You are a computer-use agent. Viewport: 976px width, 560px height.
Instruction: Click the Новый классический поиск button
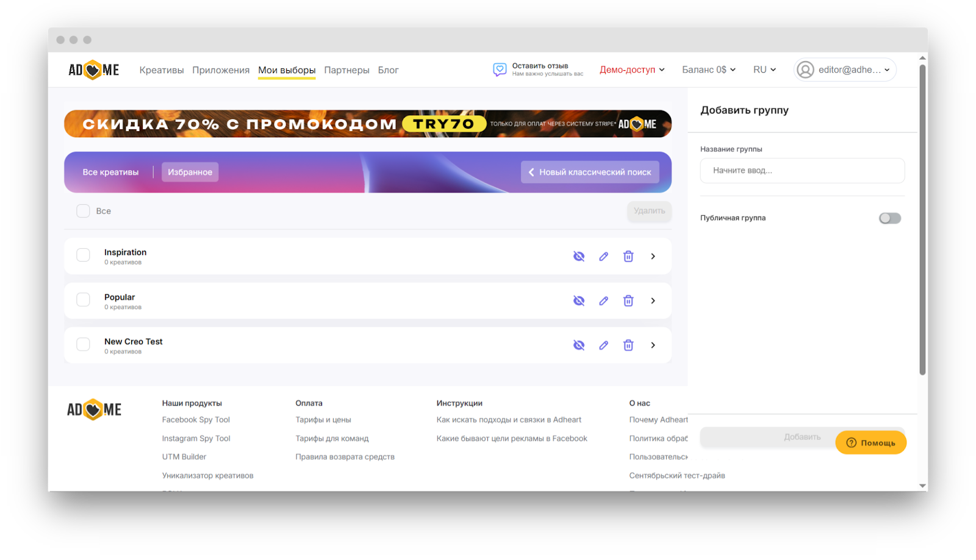point(589,171)
